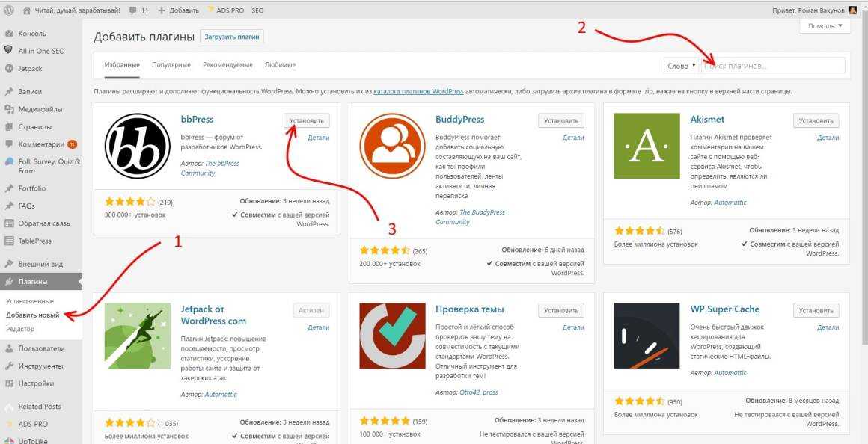
Task: Switch to the Рекомендуемые tab
Action: [x=227, y=65]
